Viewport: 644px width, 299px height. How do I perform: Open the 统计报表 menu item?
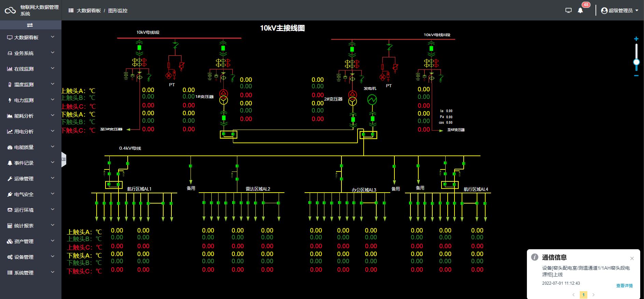pos(31,226)
